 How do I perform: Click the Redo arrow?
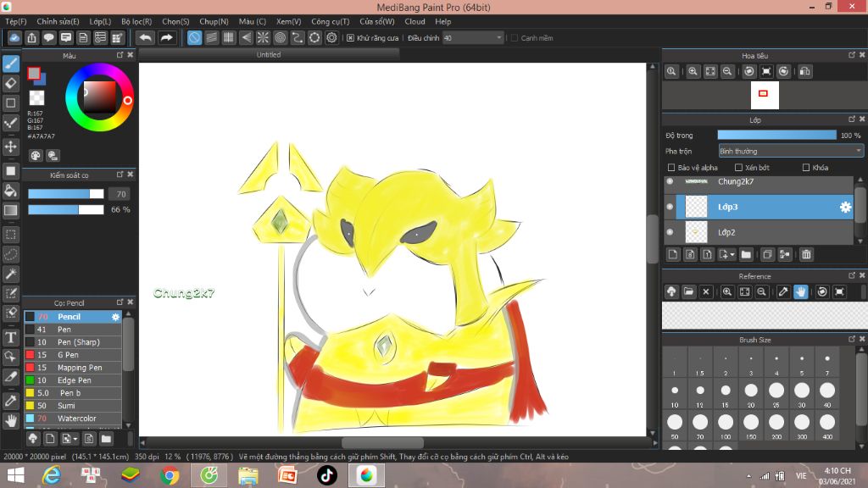[166, 37]
